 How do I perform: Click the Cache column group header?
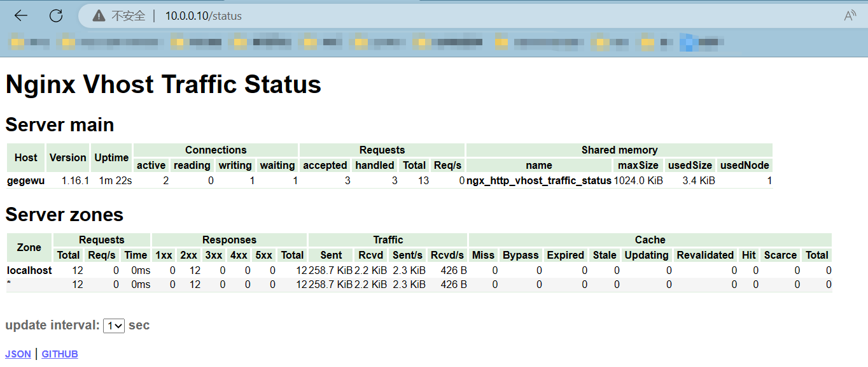pyautogui.click(x=650, y=240)
